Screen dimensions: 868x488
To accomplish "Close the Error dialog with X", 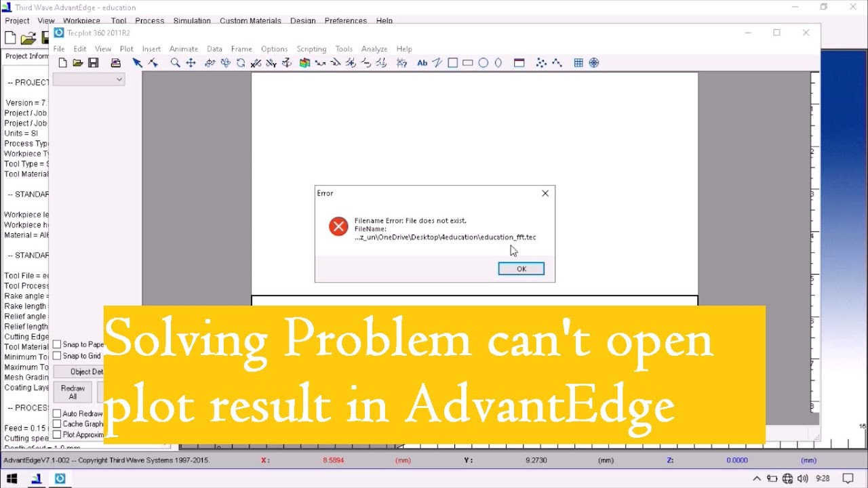I will pos(545,193).
